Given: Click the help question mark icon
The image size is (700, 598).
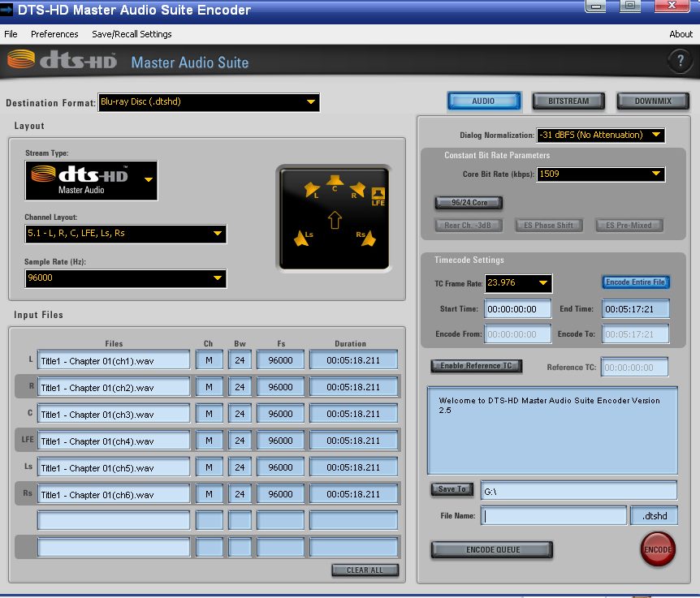Looking at the screenshot, I should click(680, 61).
